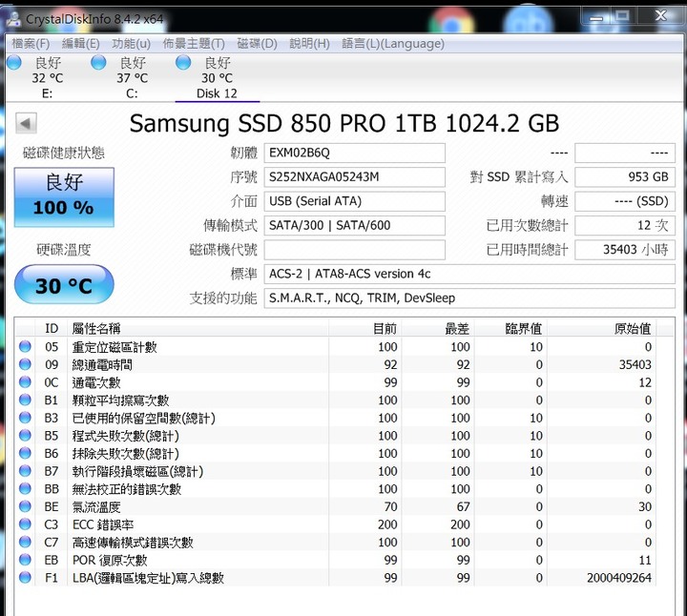Click the previous disk arrow button
Image resolution: width=687 pixels, height=616 pixels.
pyautogui.click(x=27, y=123)
